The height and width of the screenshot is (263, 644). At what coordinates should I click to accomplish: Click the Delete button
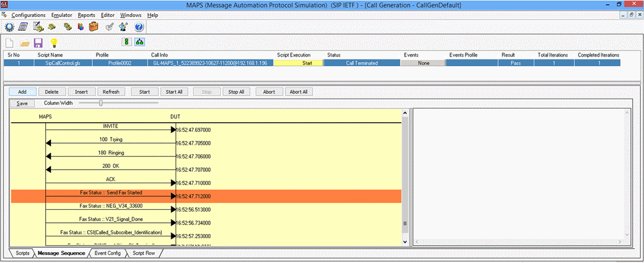51,92
